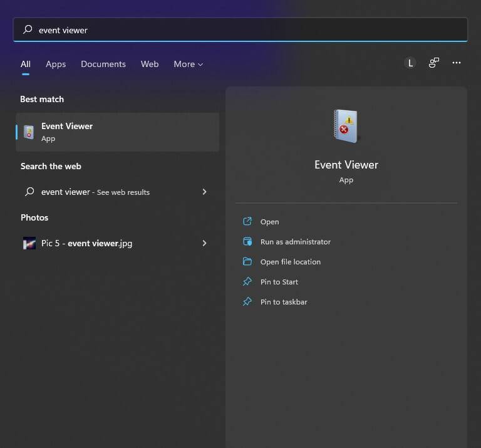Click the search magnifier icon in search box
Screen dimensions: 481x448
pyautogui.click(x=28, y=30)
